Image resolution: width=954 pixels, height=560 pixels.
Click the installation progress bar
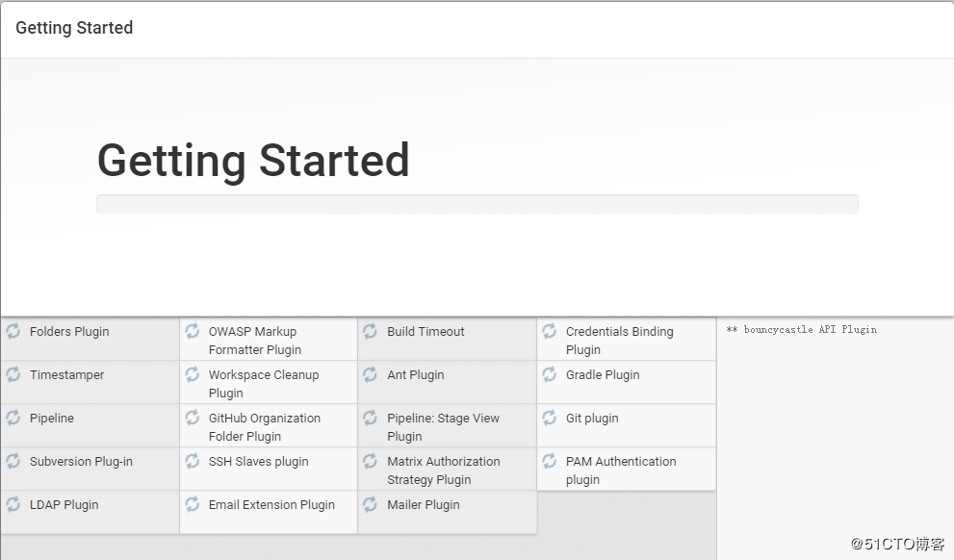pos(477,204)
